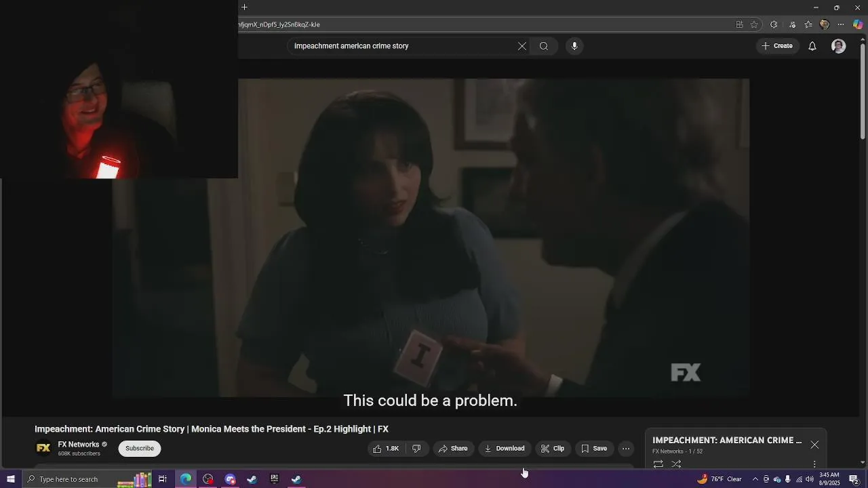This screenshot has width=868, height=488.
Task: Open more actions ellipsis beside Save
Action: coord(626,449)
